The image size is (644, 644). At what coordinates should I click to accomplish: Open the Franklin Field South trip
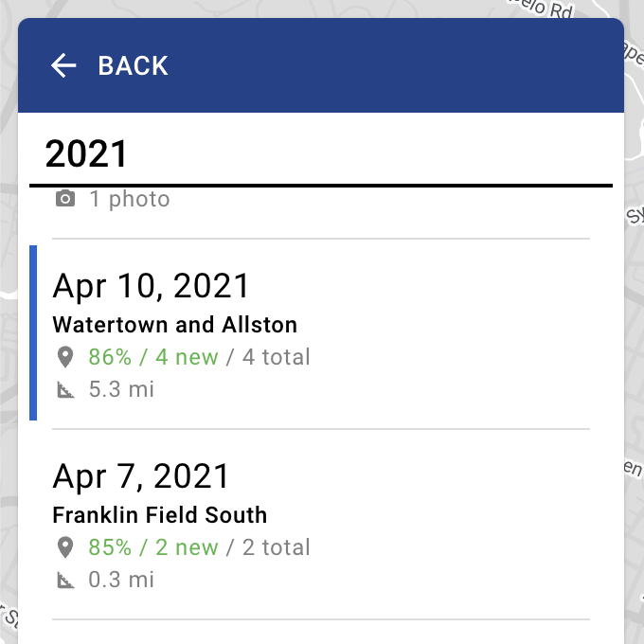click(160, 515)
